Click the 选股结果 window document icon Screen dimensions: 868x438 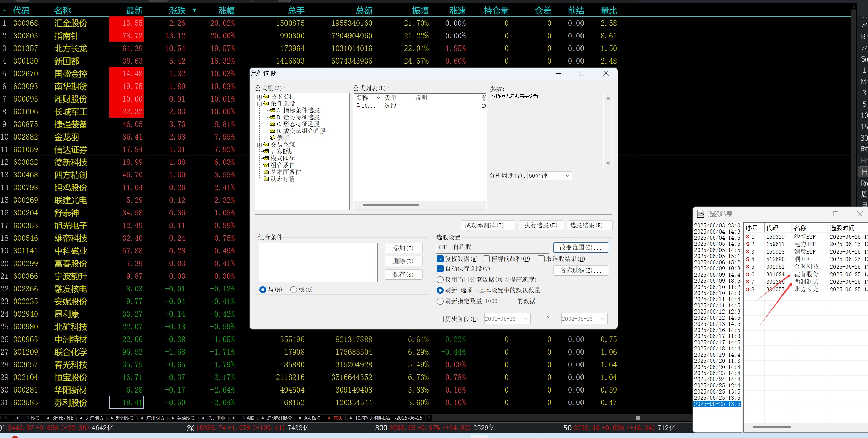coord(701,214)
